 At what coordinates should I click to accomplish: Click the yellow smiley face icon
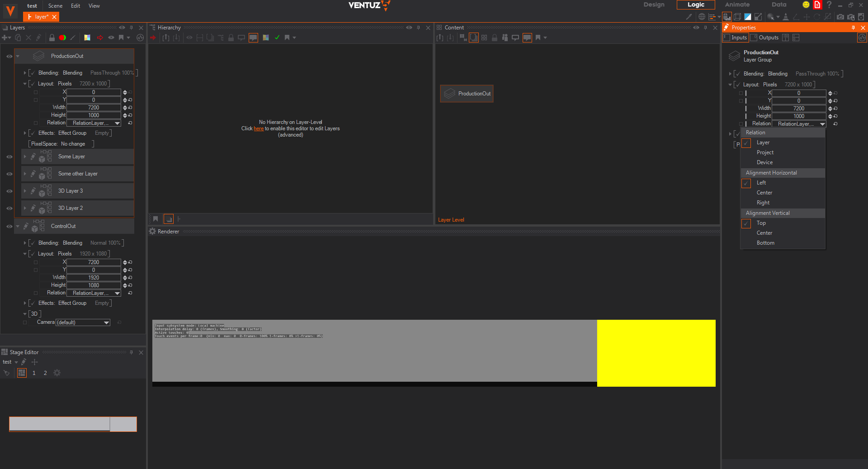pyautogui.click(x=806, y=5)
